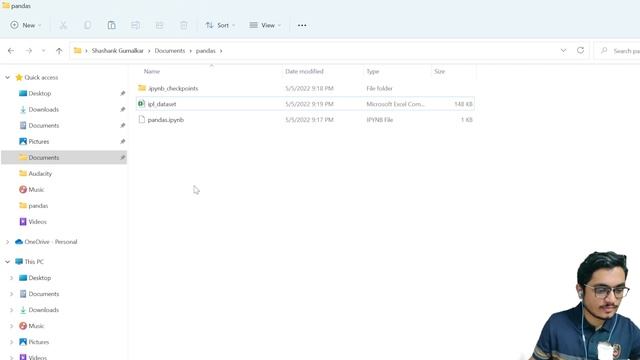640x360 pixels.
Task: Collapse the Quick access tree node
Action: click(7, 78)
